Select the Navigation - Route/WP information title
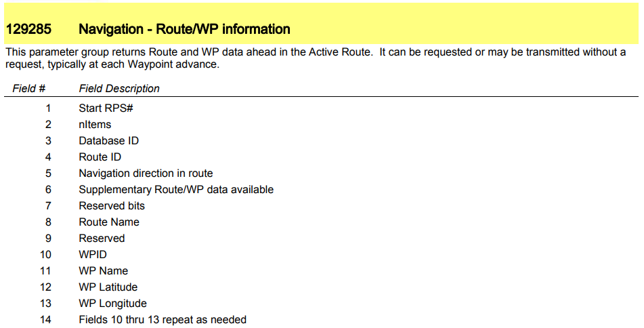Viewport: 644px width, 328px height. click(x=184, y=29)
